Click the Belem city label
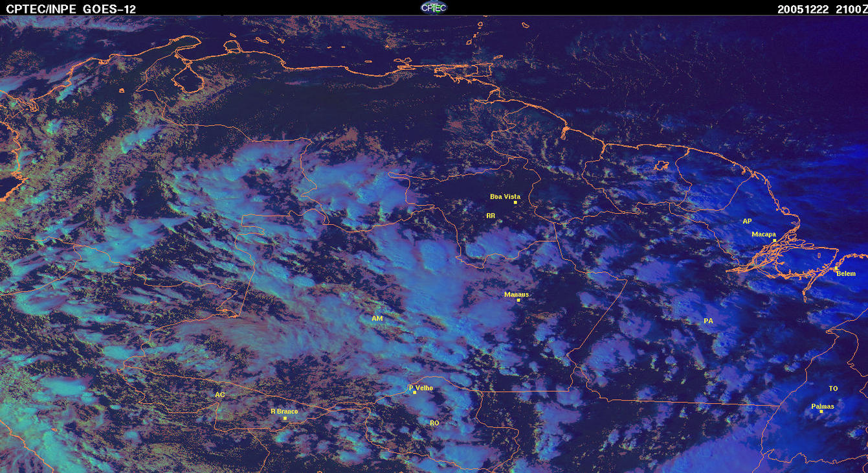Viewport: 868px width, 473px height. (x=846, y=273)
